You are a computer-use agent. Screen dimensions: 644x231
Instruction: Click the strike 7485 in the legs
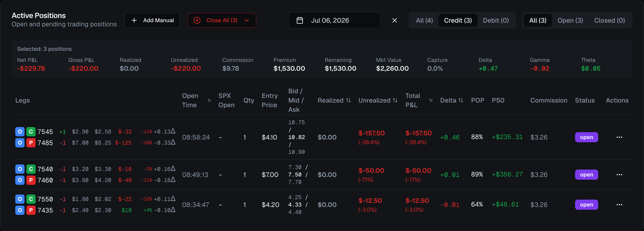click(45, 143)
